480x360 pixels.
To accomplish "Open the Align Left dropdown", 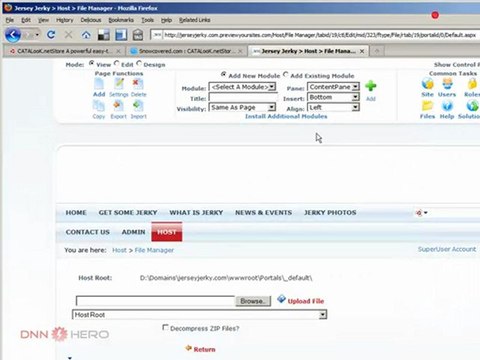I will 333,107.
